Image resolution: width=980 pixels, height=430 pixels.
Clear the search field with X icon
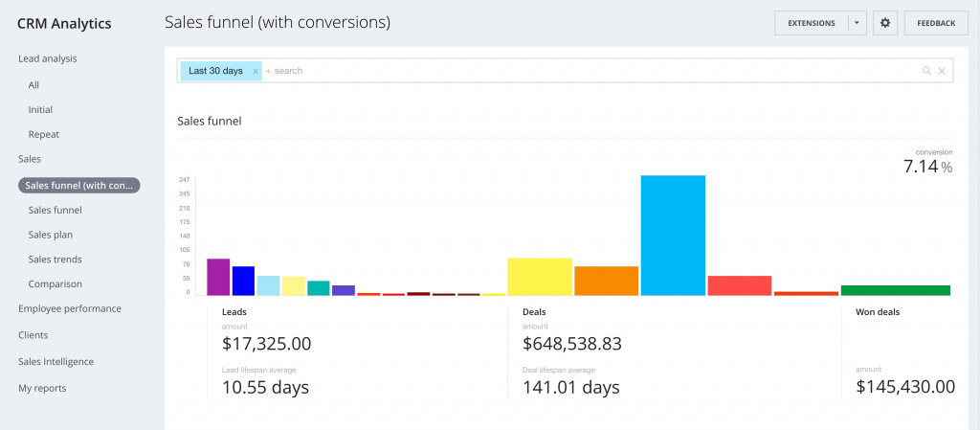(x=942, y=71)
